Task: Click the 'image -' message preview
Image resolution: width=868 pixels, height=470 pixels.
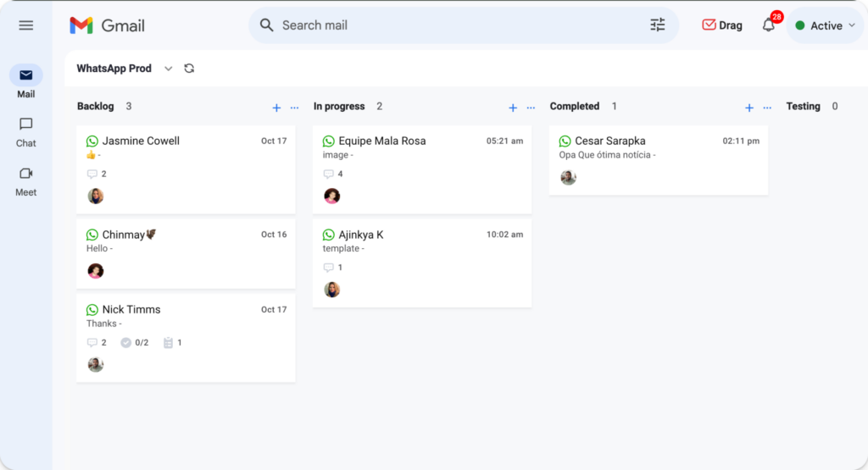Action: tap(337, 155)
